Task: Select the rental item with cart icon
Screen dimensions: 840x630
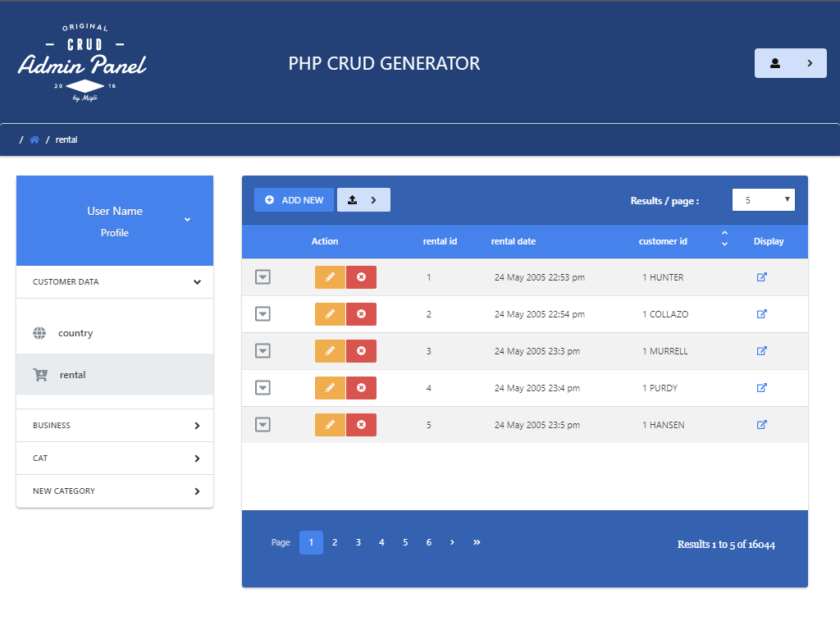Action: (x=72, y=374)
